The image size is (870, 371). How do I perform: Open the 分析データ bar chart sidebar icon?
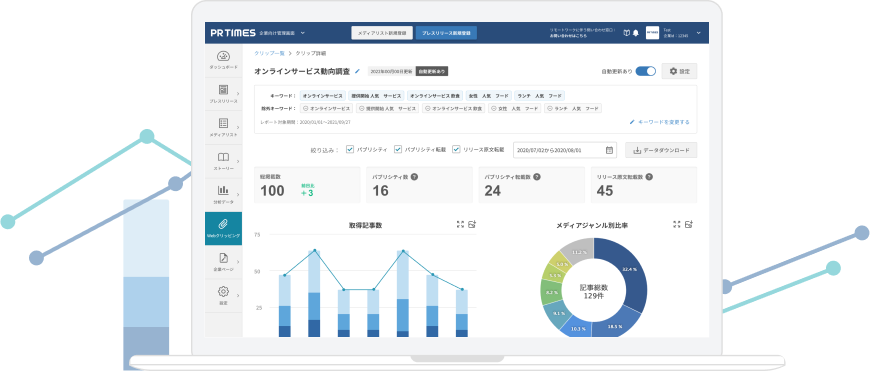[223, 190]
